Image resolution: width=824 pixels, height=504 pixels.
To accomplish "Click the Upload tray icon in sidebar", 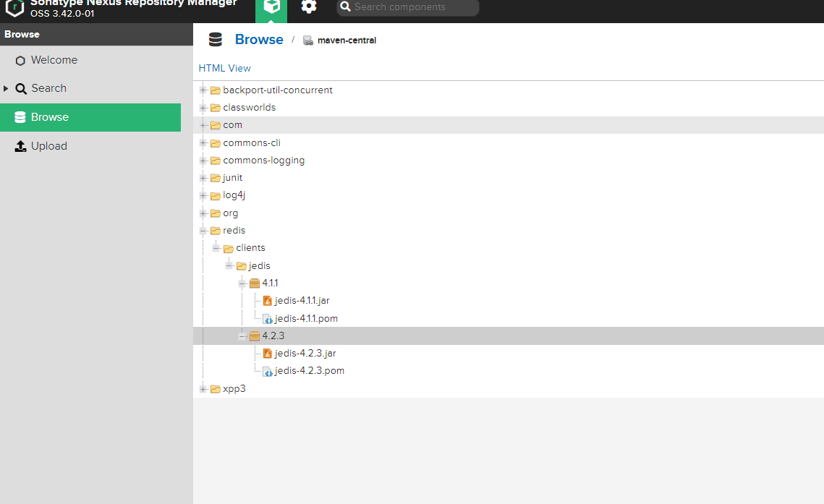I will tap(20, 146).
